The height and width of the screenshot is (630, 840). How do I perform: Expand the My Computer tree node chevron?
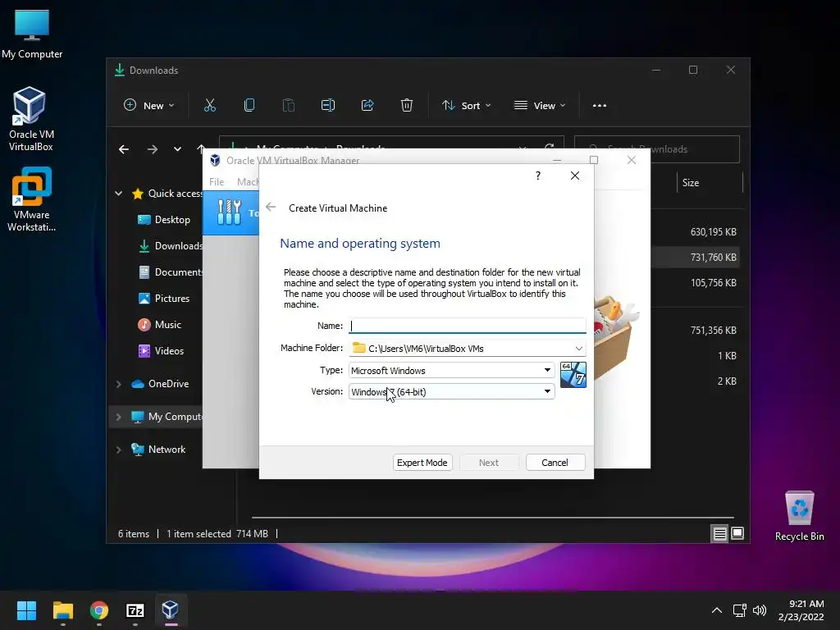tap(118, 417)
